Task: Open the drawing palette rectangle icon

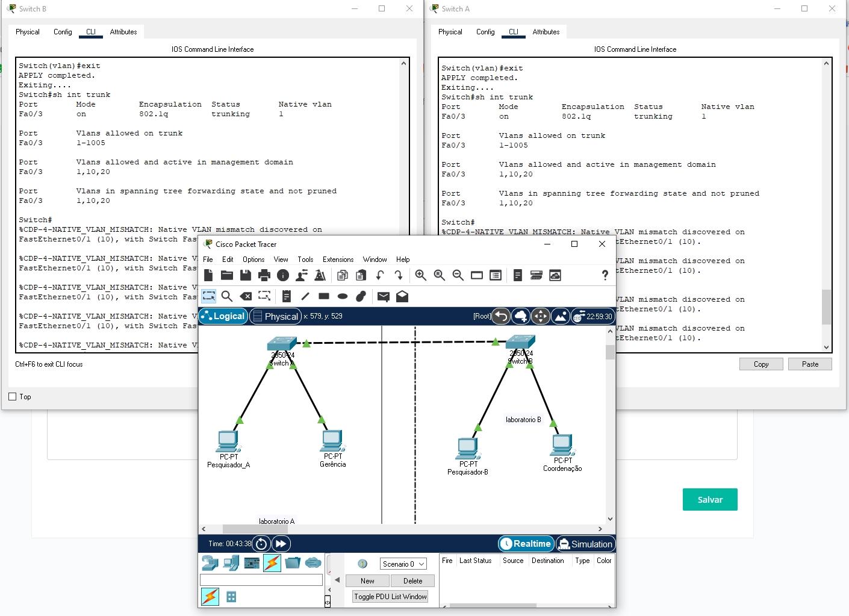Action: click(x=477, y=275)
